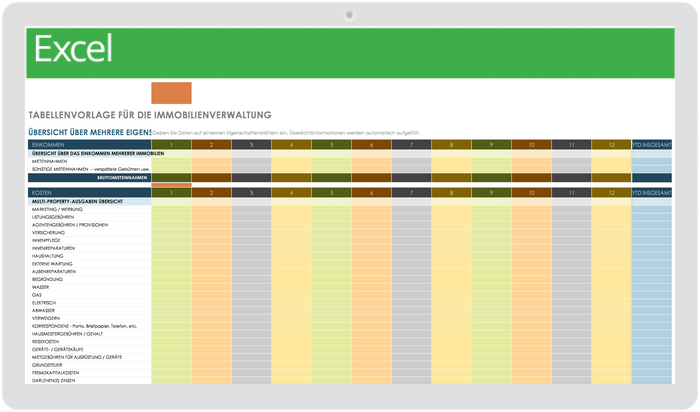Select column 7 header in Einkommen row
Screen dimensions: 700x412
[x=411, y=145]
